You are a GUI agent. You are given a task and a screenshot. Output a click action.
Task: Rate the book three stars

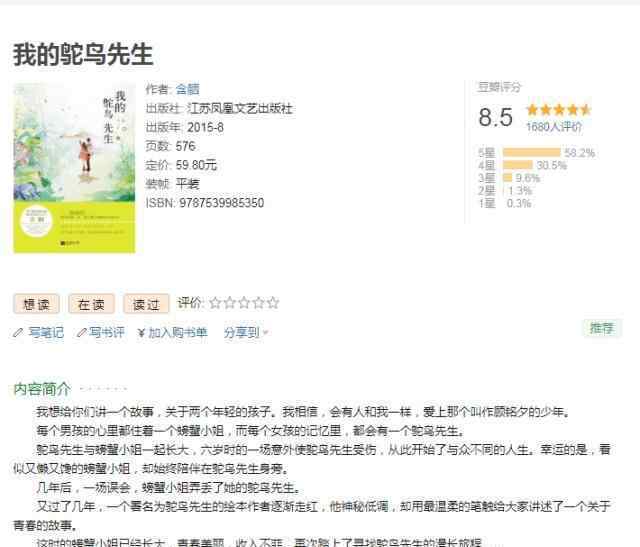(244, 303)
